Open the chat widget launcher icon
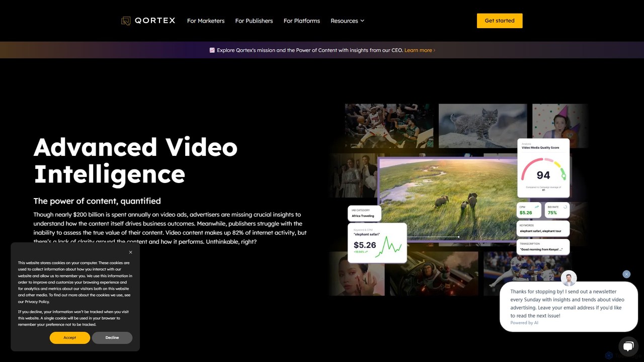The width and height of the screenshot is (644, 362). pos(628,346)
